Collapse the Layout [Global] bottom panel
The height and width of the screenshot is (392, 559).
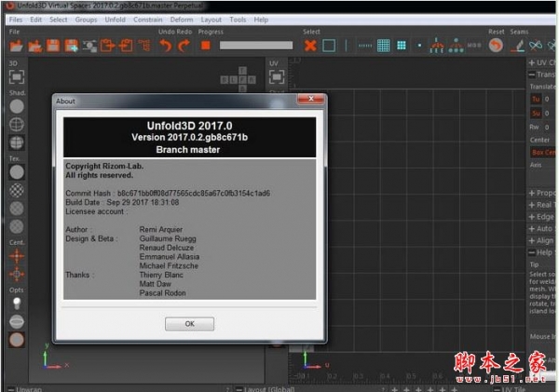[x=239, y=389]
